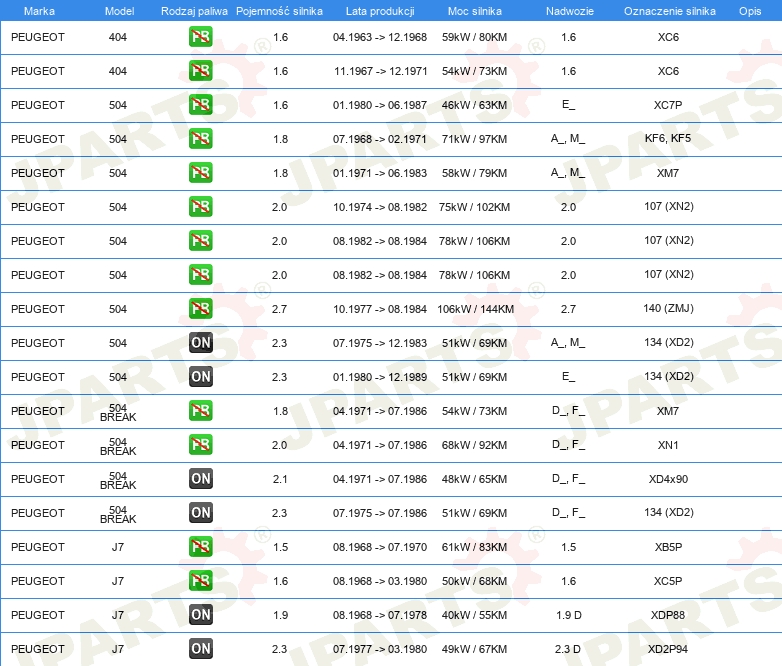The width and height of the screenshot is (782, 666).
Task: Click ON diesel icon in XDP88 row
Action: [x=200, y=615]
